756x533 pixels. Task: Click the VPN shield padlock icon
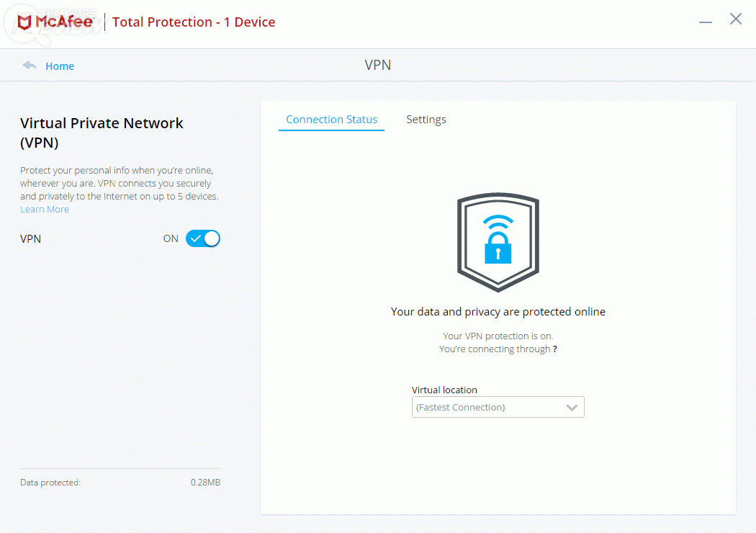pyautogui.click(x=498, y=241)
